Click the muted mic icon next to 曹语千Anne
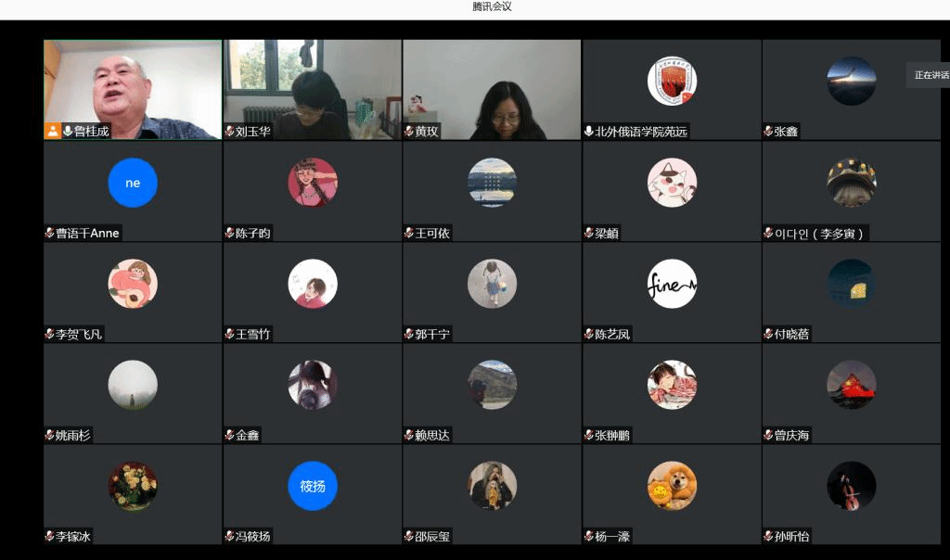Screen dimensions: 950x560 tap(50, 233)
